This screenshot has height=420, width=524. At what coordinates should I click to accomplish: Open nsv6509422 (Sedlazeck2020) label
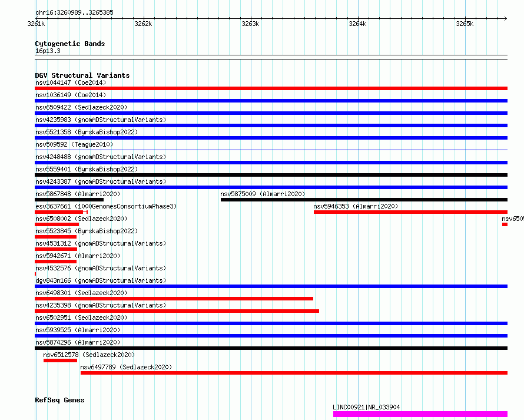(81, 107)
